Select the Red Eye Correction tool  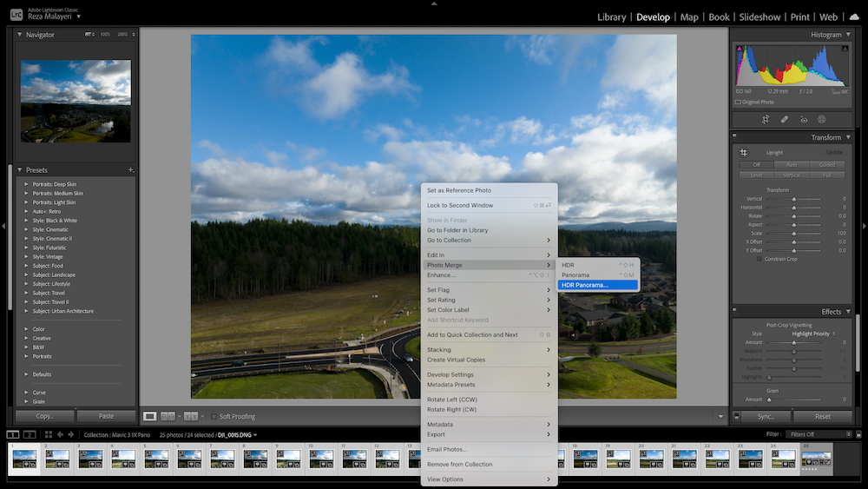[804, 120]
